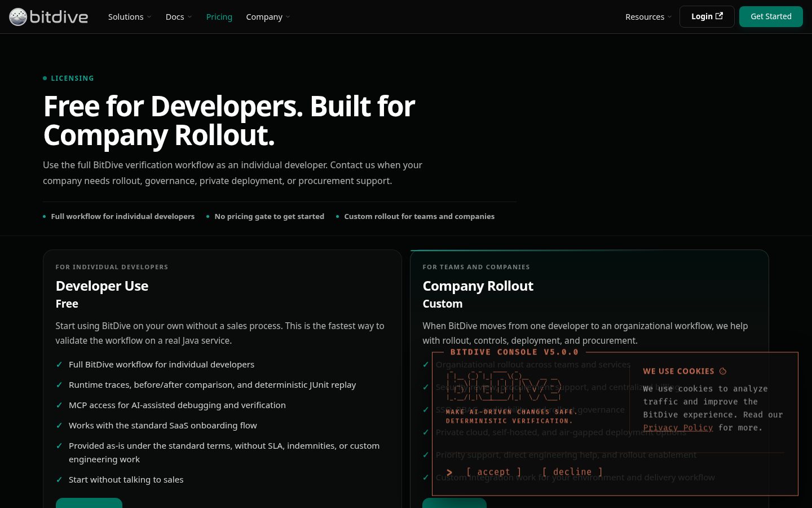Open the Privacy Policy link
This screenshot has width=812, height=508.
coord(678,428)
